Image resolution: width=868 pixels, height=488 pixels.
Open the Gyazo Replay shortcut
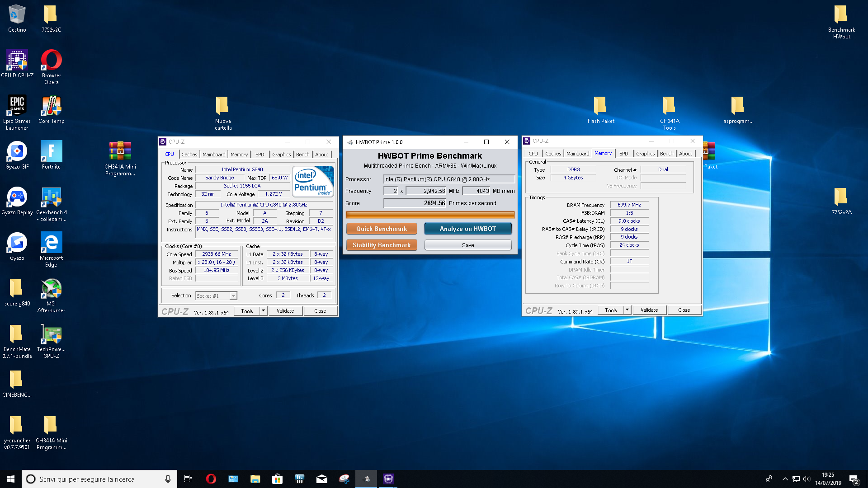17,200
